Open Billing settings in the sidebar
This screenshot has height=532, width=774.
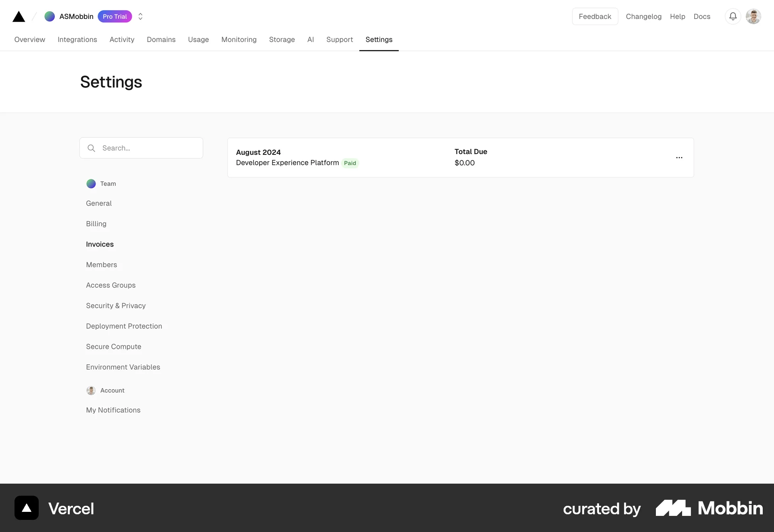(96, 224)
